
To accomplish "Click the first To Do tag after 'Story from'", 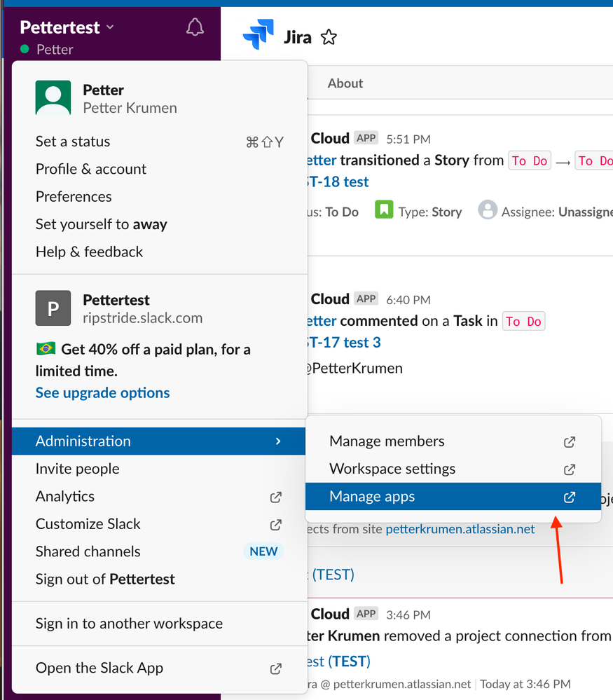I will tap(530, 160).
